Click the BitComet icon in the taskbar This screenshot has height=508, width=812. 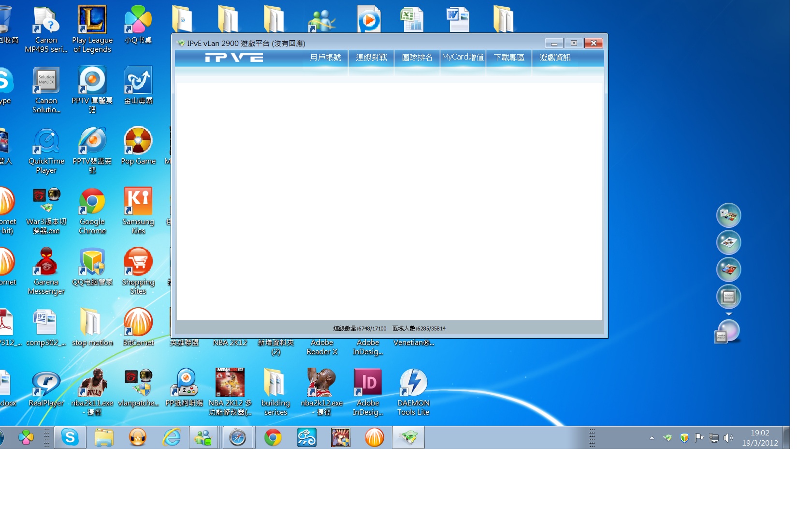point(375,438)
